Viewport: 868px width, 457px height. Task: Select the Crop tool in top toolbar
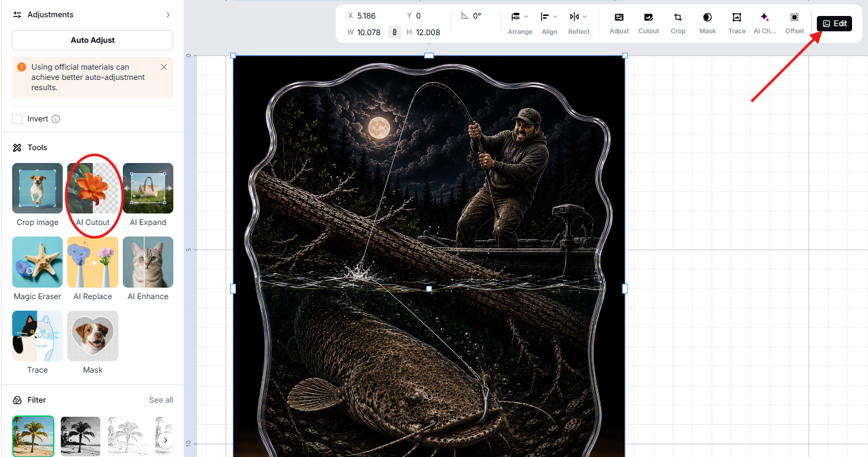pos(678,23)
